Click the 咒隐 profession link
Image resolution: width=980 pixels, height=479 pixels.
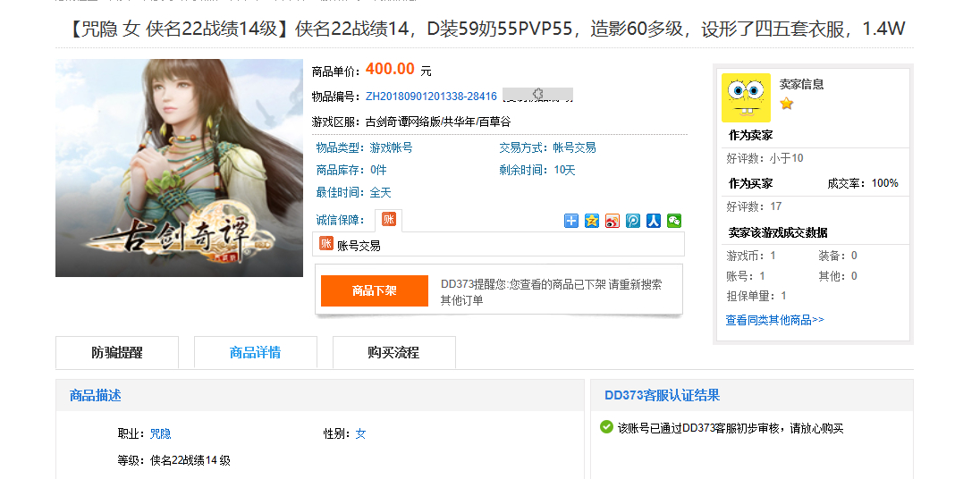pos(161,433)
